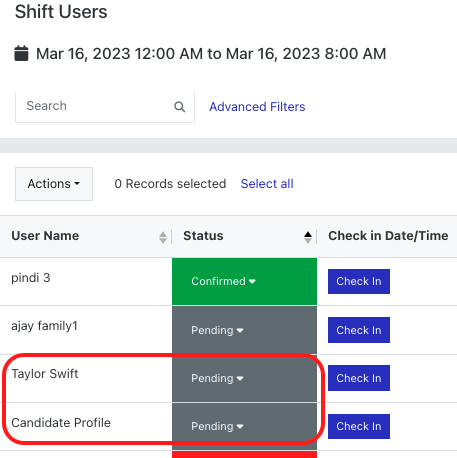The height and width of the screenshot is (458, 457).
Task: Click Select all link
Action: coord(267,184)
